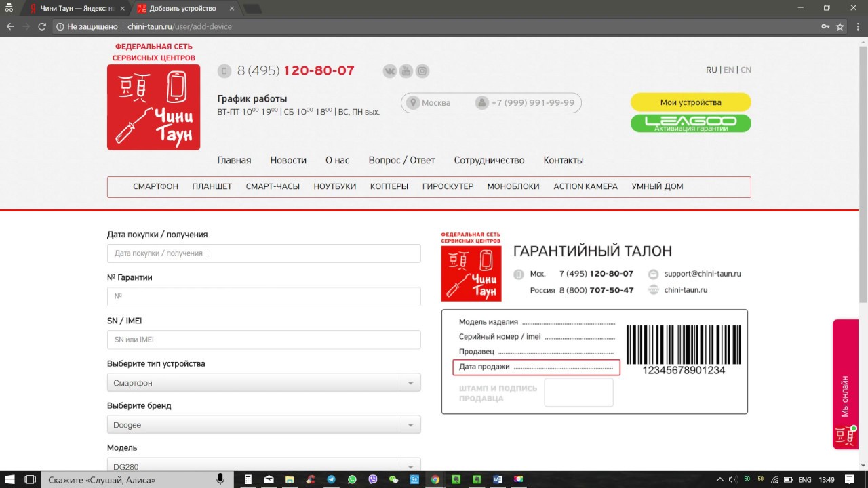Click the Чини Таун logo in site header

(154, 107)
